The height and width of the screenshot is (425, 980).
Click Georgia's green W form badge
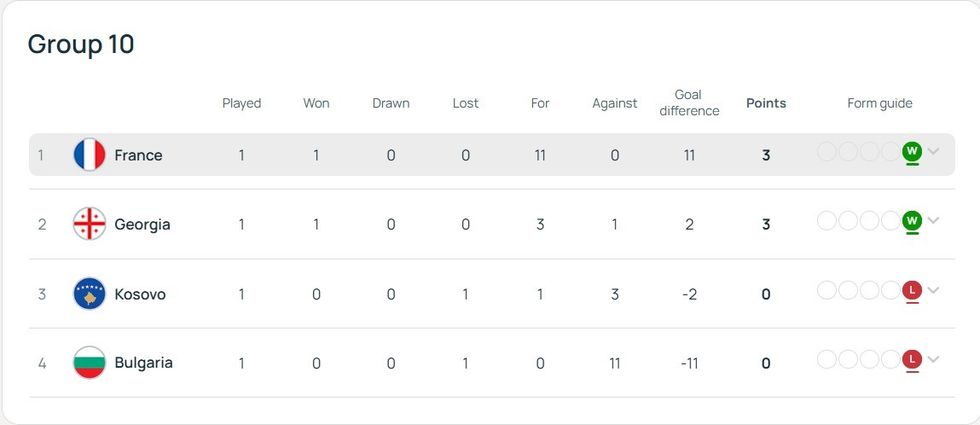tap(911, 220)
